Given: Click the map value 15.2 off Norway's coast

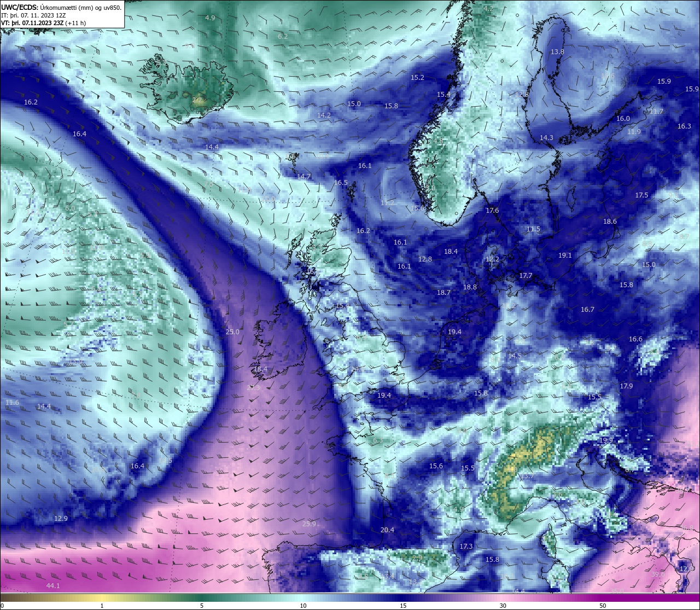Looking at the screenshot, I should [x=417, y=78].
